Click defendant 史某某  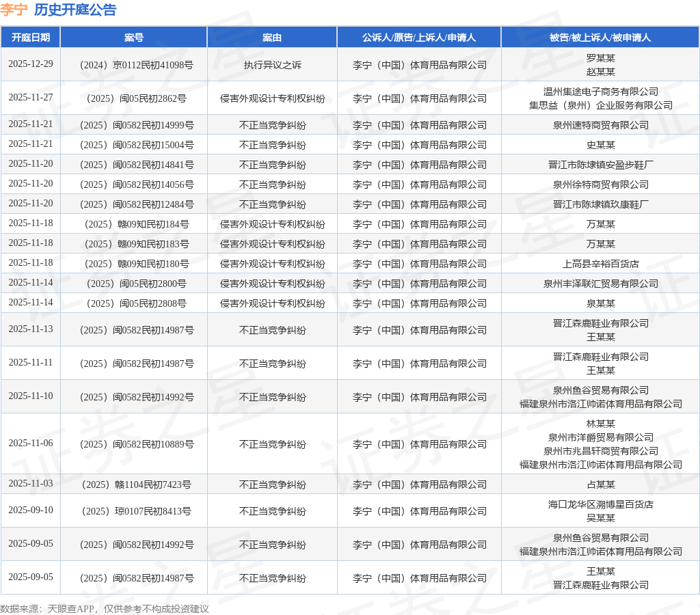tap(600, 145)
